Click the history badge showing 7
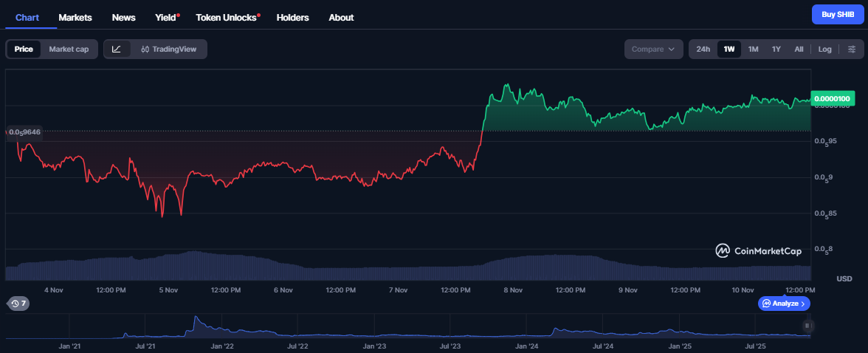This screenshot has height=353, width=868. click(x=18, y=304)
